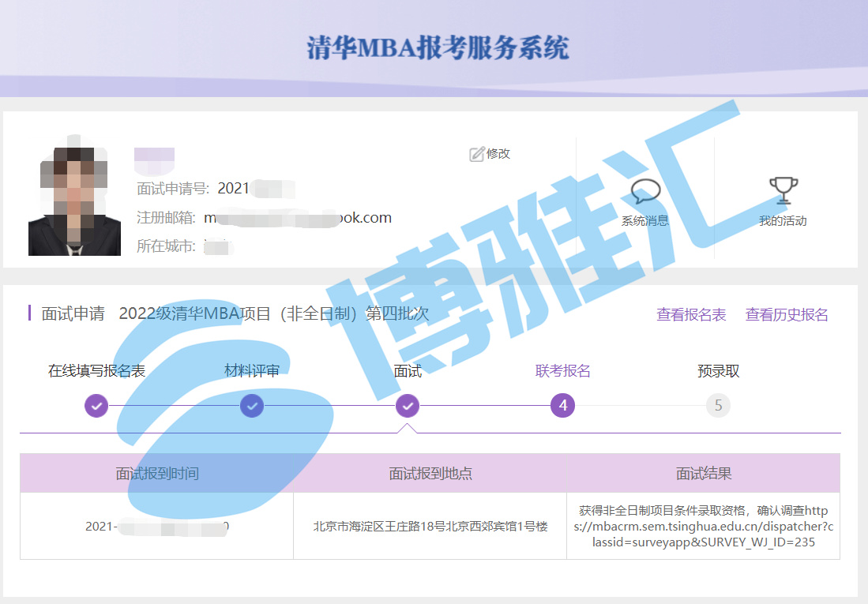
Task: Open 我的活动 trophy icon
Action: pyautogui.click(x=783, y=190)
